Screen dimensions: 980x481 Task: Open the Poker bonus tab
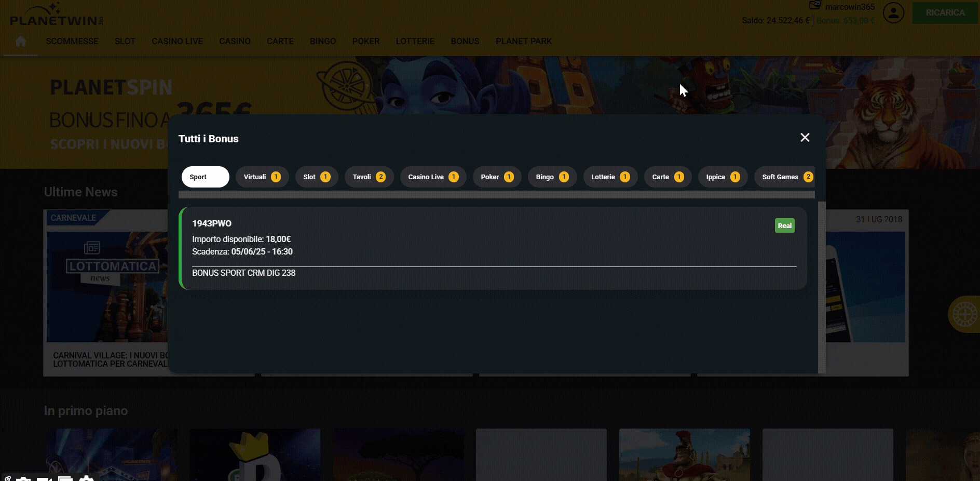coord(497,177)
